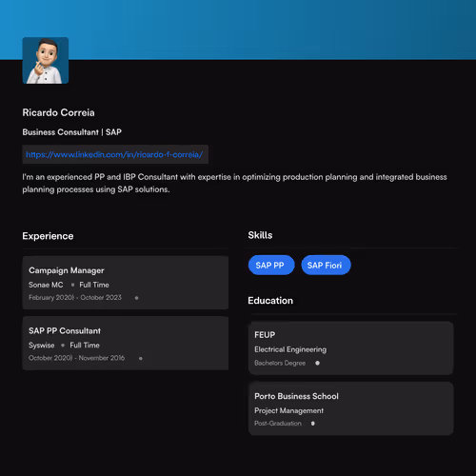Click the dot beside Post-Graduation

tap(313, 424)
